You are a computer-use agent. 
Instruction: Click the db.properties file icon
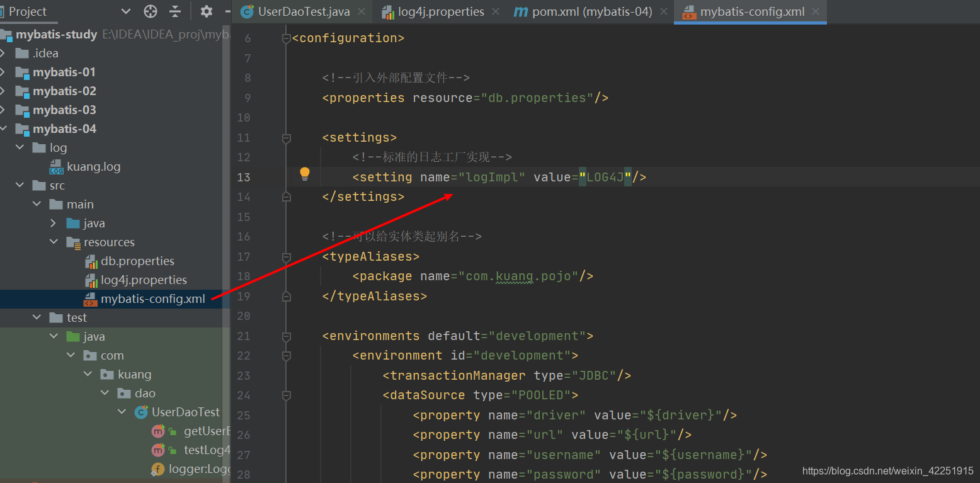pyautogui.click(x=91, y=261)
